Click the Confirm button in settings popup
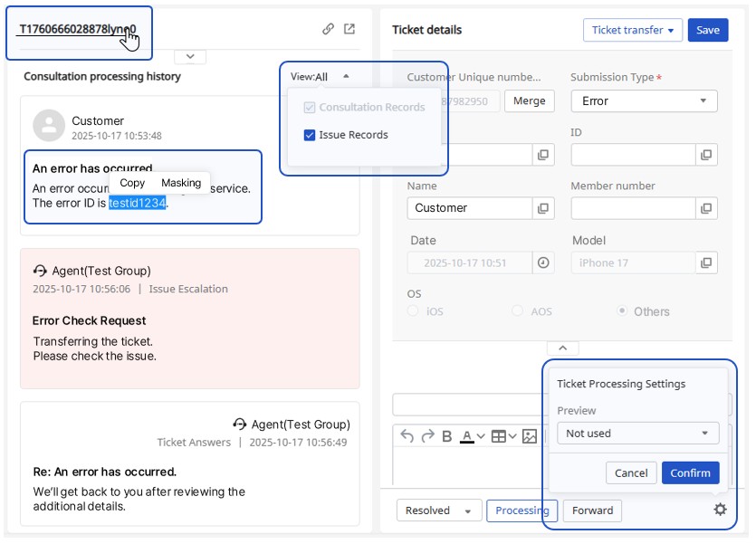 (x=690, y=472)
